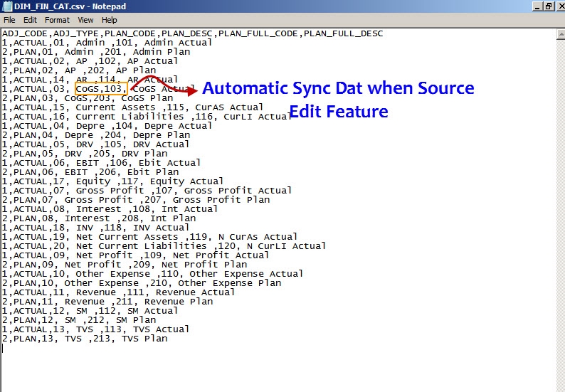Click the line containing 'SM Plan'
Screen dimensions: 565x392
[x=79, y=320]
